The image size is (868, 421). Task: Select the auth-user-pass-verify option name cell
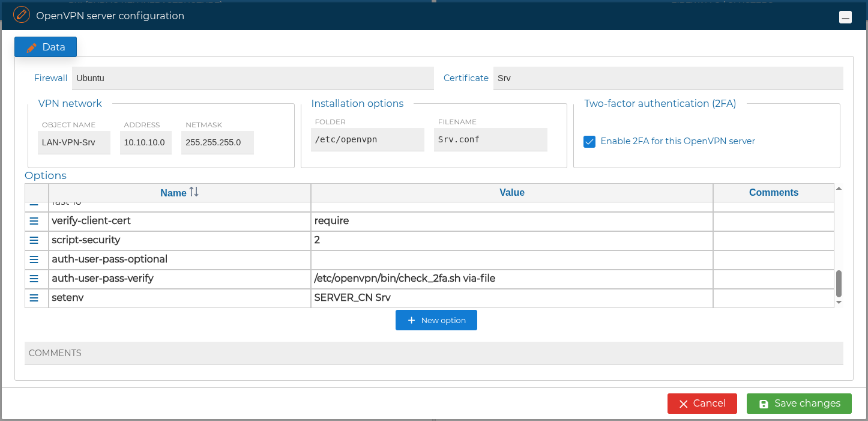click(x=179, y=279)
